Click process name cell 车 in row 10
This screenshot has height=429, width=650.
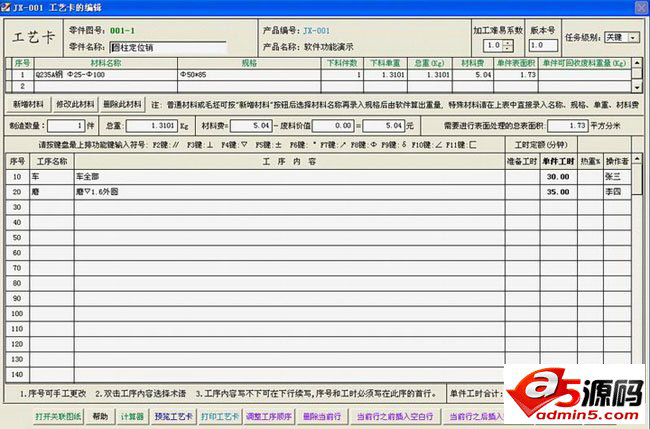tap(52, 177)
